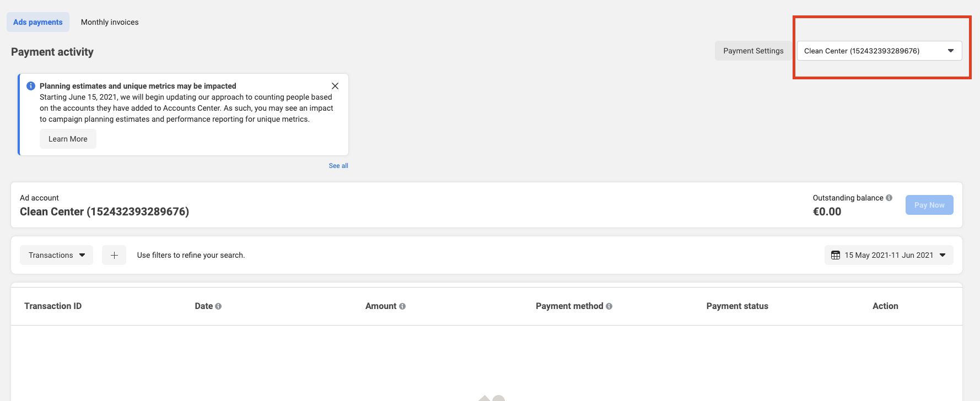
Task: Open the Ads payments tab
Action: [x=38, y=22]
